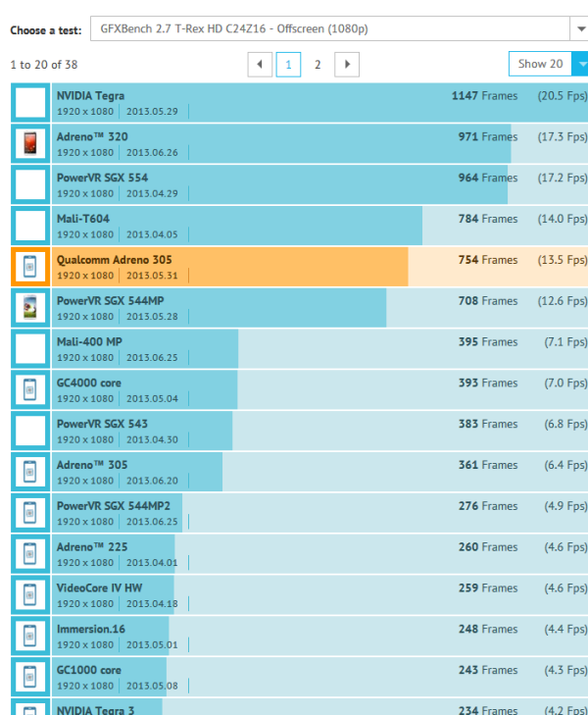Click the VideoCore IV HW device icon
Viewport: 588px width, 715px height.
pyautogui.click(x=30, y=595)
